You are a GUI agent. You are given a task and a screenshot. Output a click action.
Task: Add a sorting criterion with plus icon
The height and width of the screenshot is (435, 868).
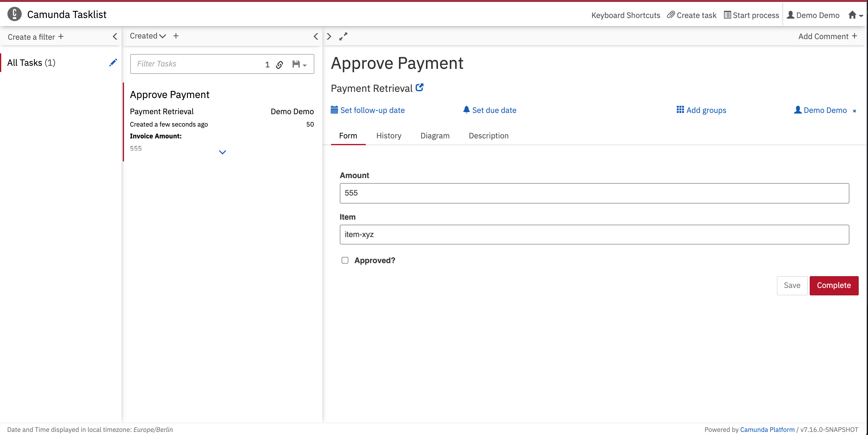(x=176, y=36)
